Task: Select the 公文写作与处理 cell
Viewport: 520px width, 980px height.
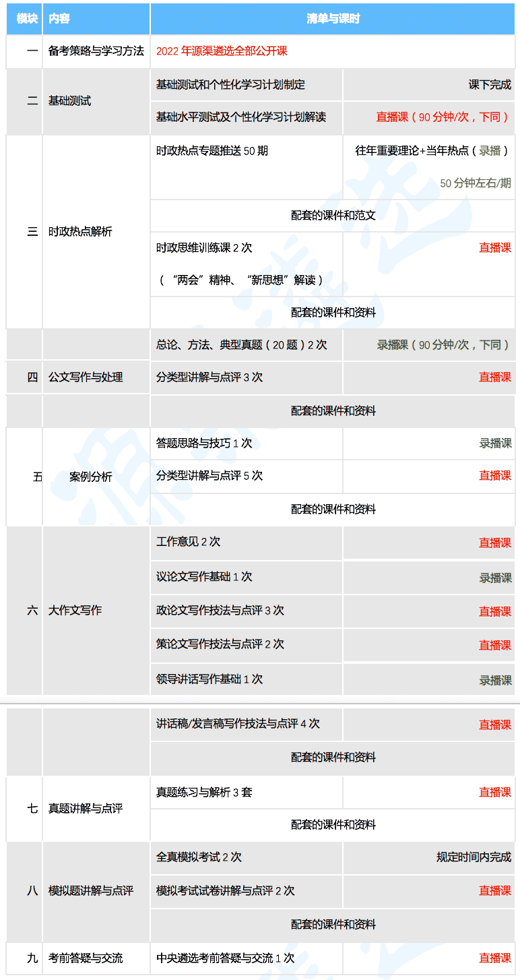Action: pos(96,377)
